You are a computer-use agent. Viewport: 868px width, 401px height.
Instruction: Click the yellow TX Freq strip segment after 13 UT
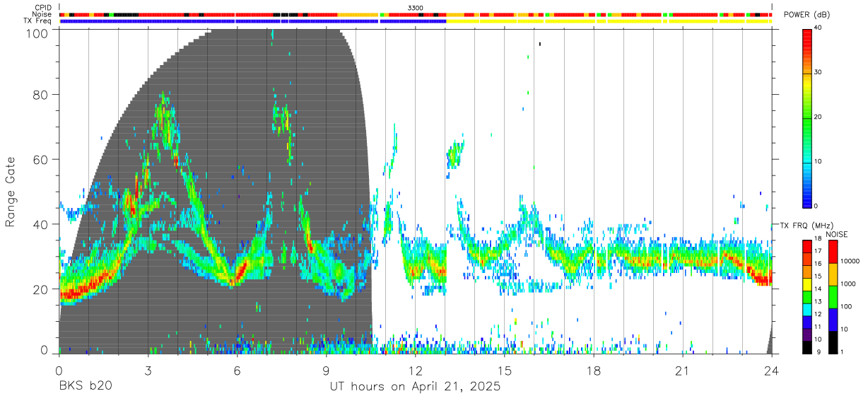pyautogui.click(x=609, y=21)
